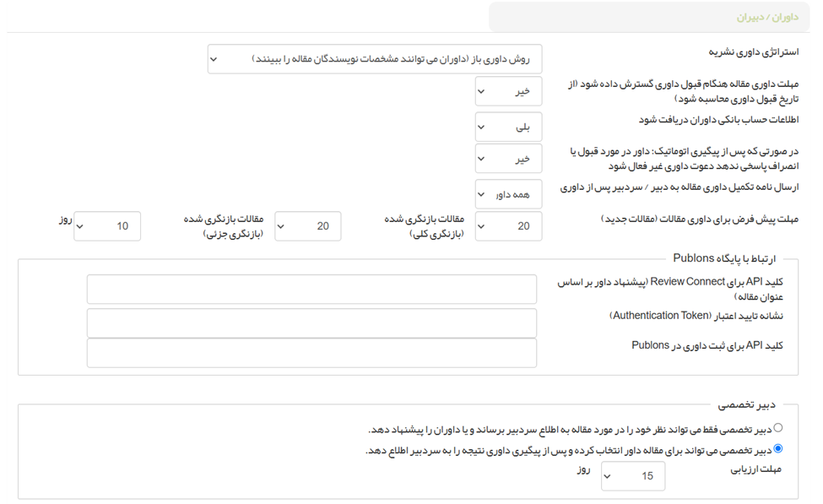Open the evaluation deadline dropdown (مهلت ارزیابی)
823x504 pixels.
(632, 476)
